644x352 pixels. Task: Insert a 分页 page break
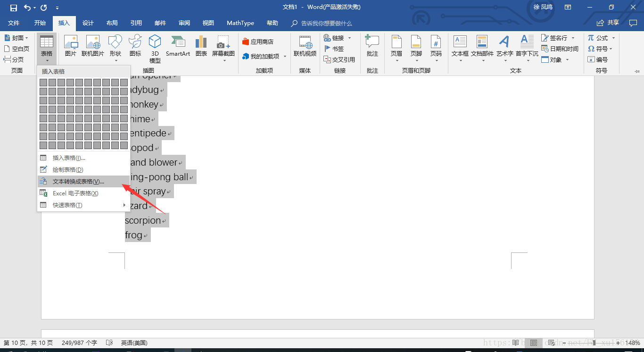pos(14,59)
